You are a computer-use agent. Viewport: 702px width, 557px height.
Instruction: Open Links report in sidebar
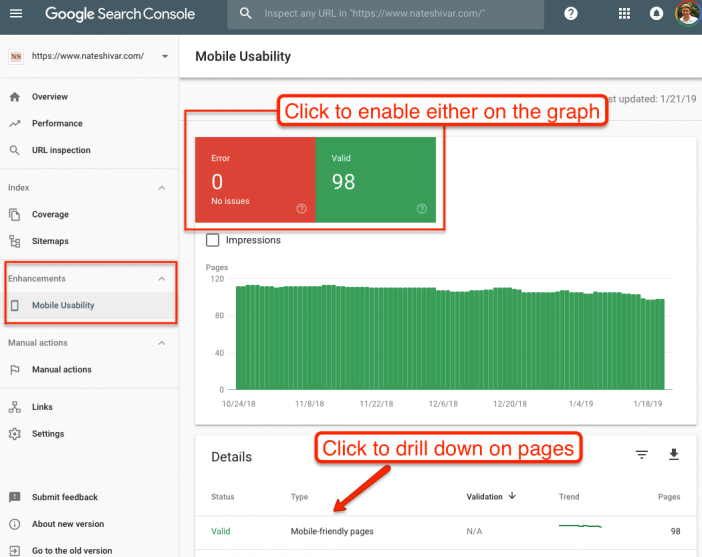point(89,407)
